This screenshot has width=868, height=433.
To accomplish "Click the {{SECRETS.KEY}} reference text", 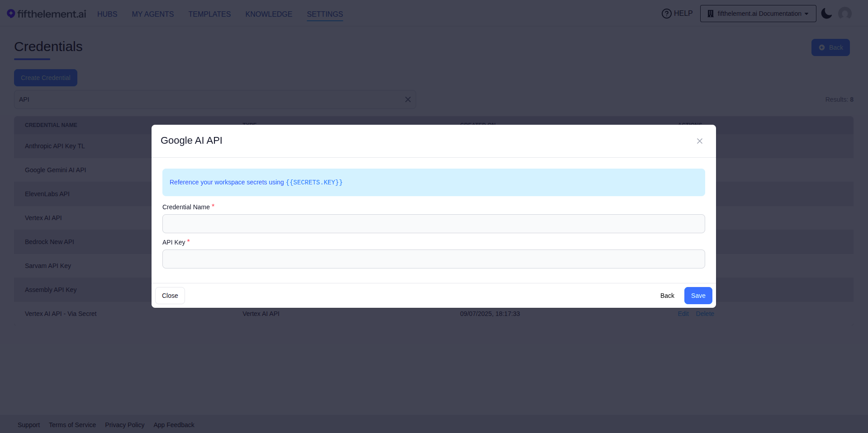I will coord(314,183).
